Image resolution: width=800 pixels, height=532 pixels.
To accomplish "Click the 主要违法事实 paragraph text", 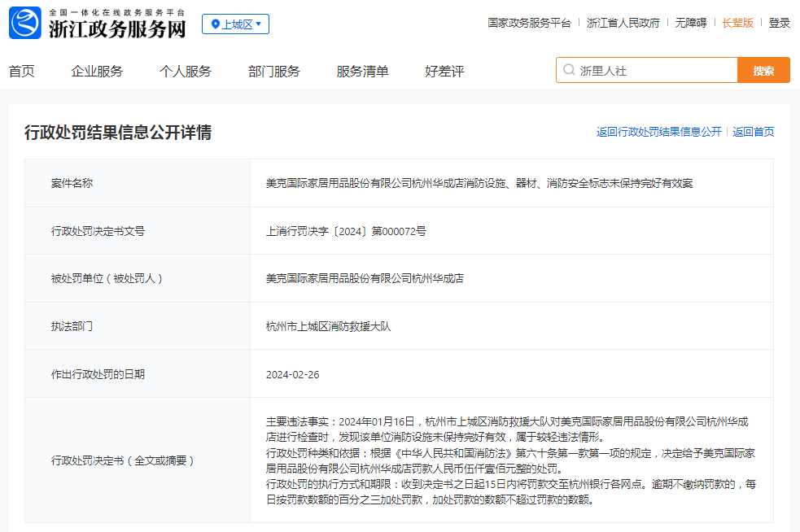I will [508, 430].
